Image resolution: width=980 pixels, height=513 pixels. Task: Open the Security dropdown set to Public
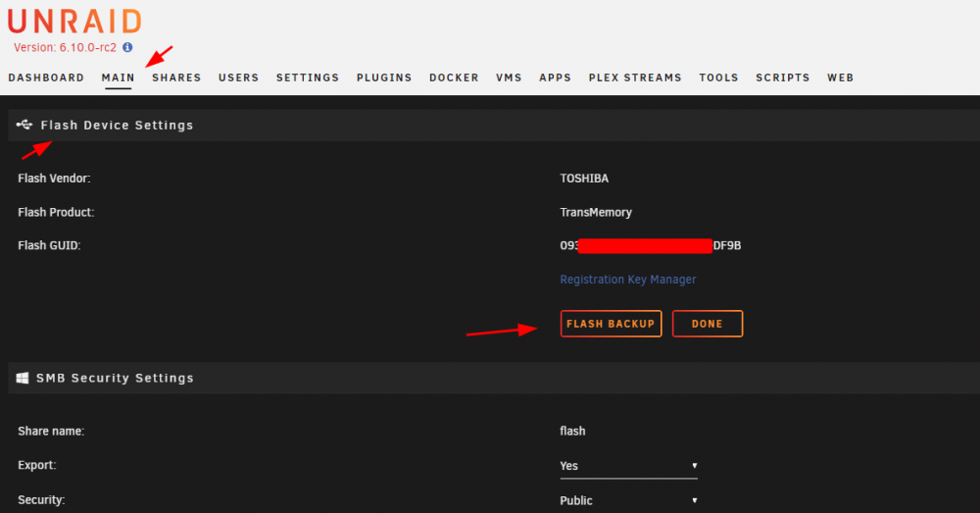[x=629, y=500]
